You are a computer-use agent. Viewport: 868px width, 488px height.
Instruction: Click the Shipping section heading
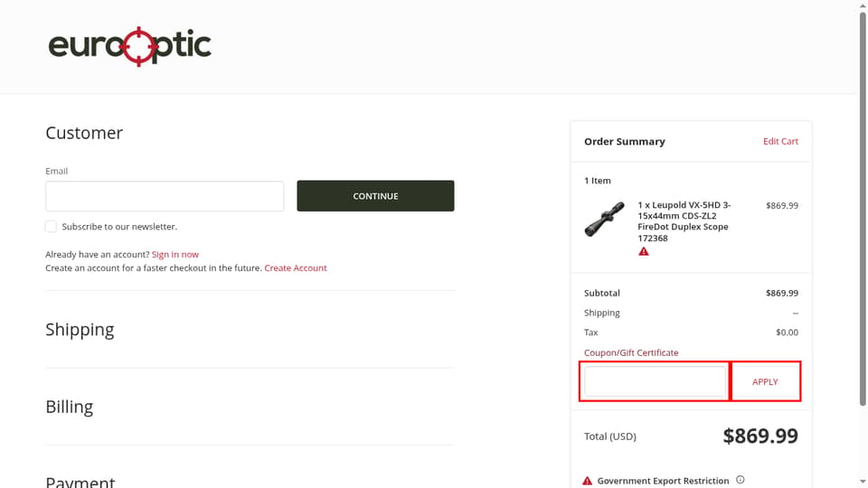80,329
